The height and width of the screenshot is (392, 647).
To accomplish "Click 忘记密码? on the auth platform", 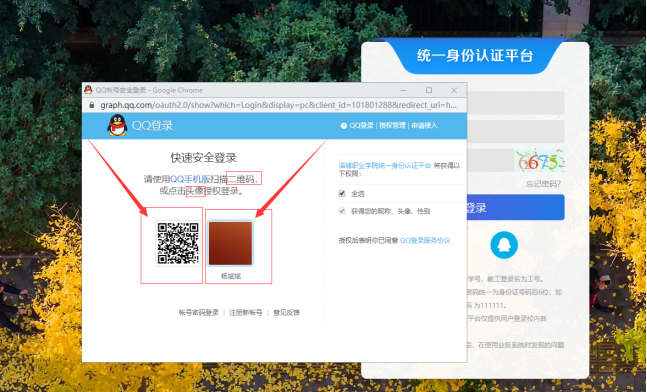I will click(543, 184).
